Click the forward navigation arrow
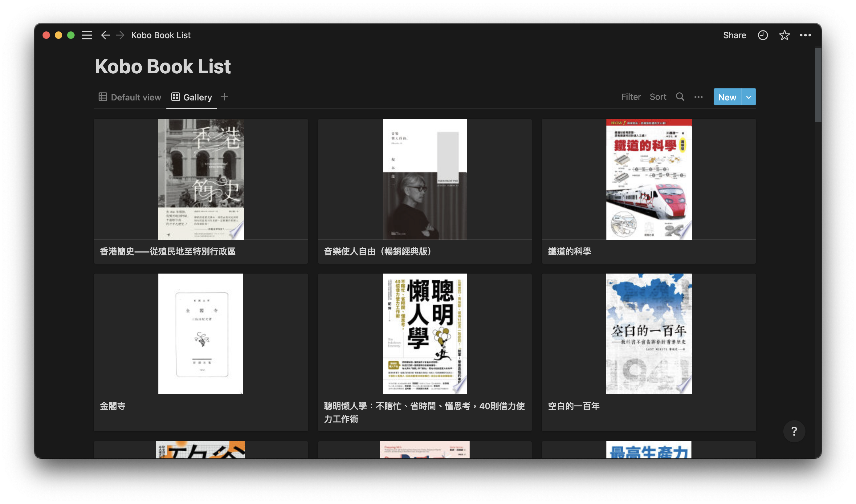Viewport: 856px width, 504px height. tap(120, 35)
